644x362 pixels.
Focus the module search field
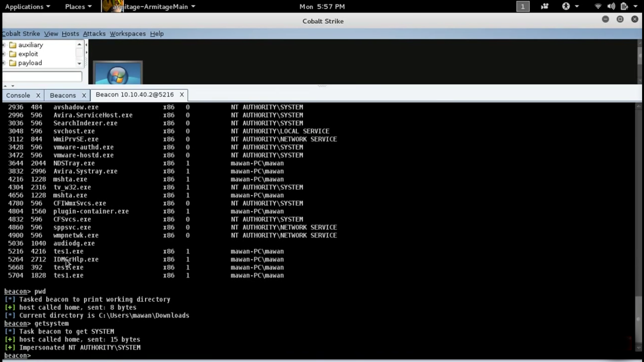click(x=42, y=76)
